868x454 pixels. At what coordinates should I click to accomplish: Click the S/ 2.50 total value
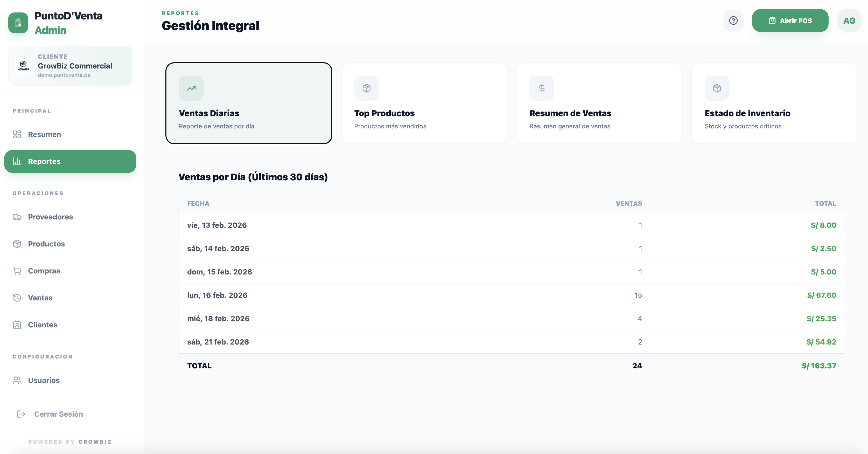823,249
